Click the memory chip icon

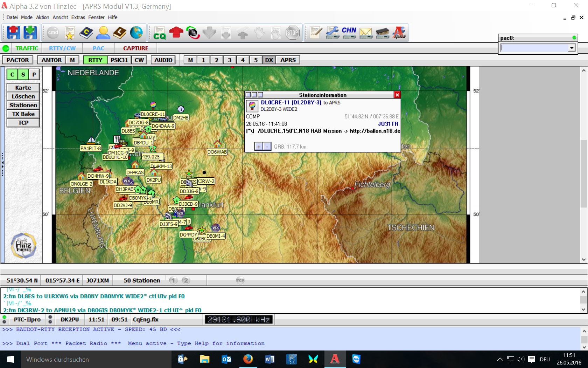click(x=383, y=33)
